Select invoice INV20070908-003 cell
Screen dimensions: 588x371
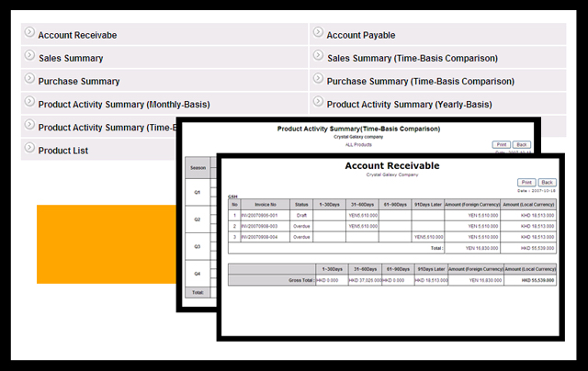pos(266,226)
